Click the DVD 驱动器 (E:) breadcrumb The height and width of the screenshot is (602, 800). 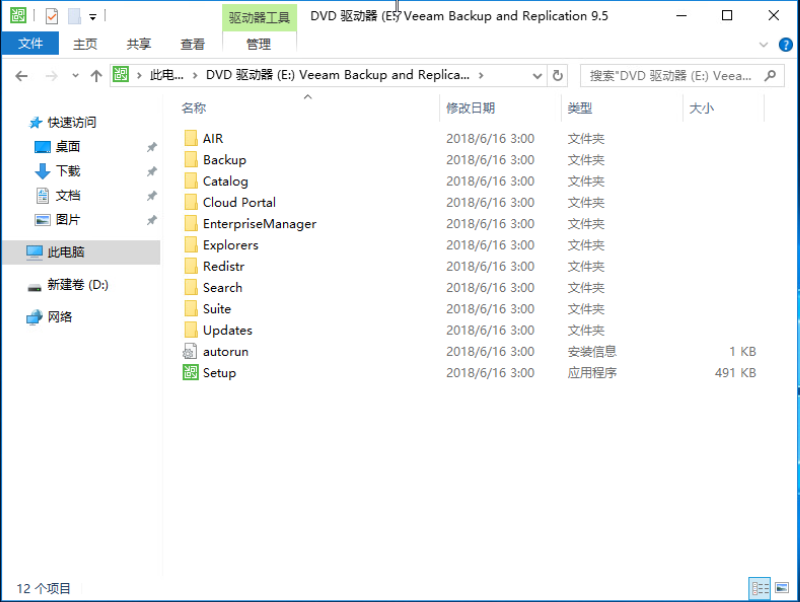click(x=337, y=75)
